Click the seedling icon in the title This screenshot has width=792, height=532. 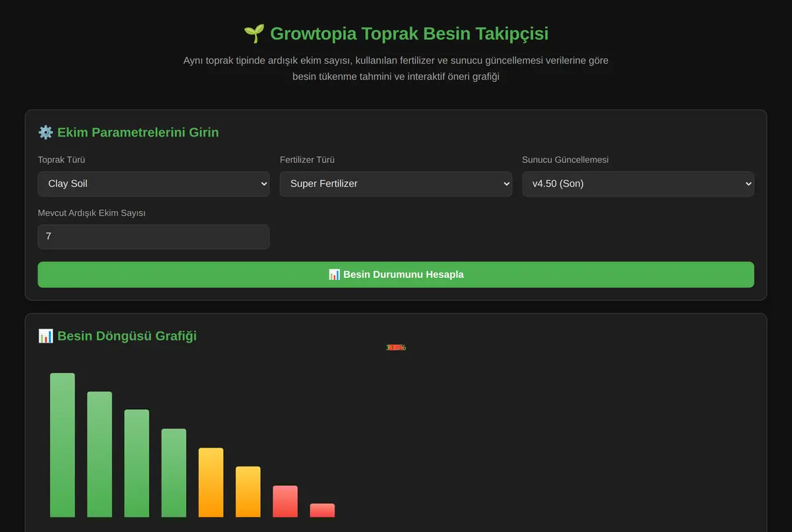[x=254, y=33]
